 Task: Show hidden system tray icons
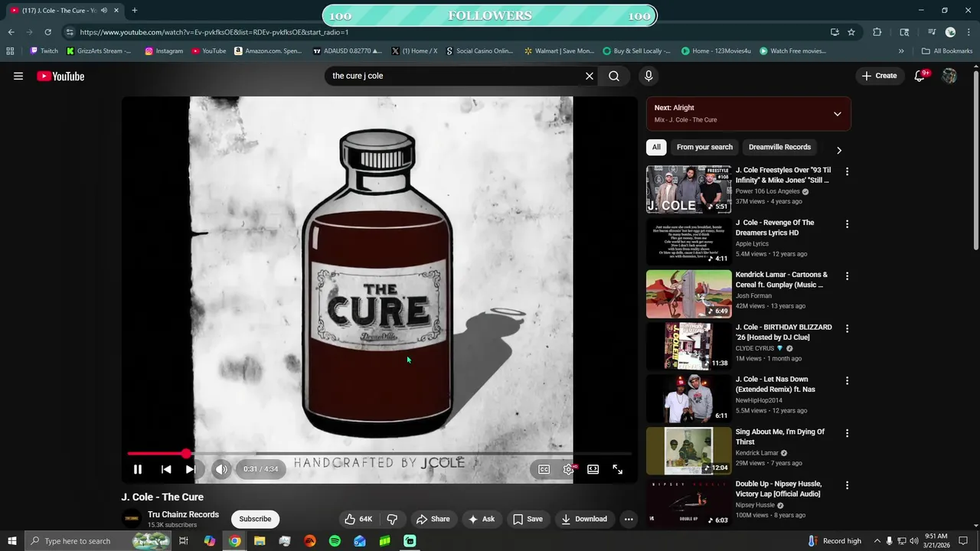pyautogui.click(x=877, y=541)
